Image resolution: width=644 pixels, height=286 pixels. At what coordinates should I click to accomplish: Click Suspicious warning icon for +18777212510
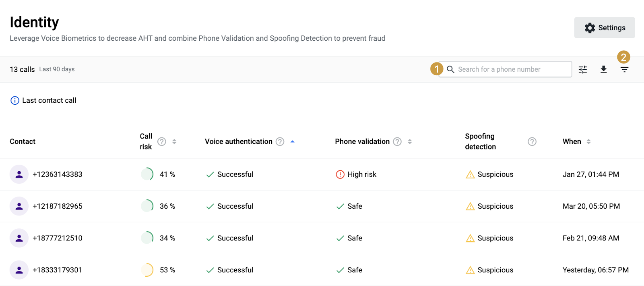click(470, 238)
